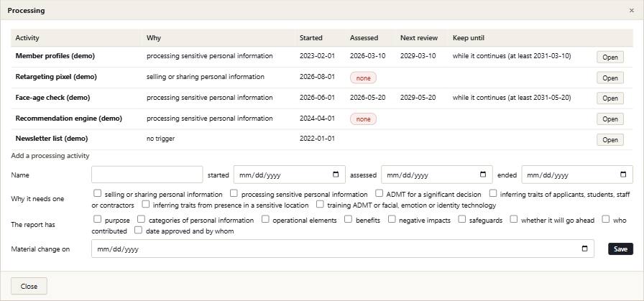Save the new processing activity
Viewport: 644px width, 301px height.
click(x=620, y=249)
